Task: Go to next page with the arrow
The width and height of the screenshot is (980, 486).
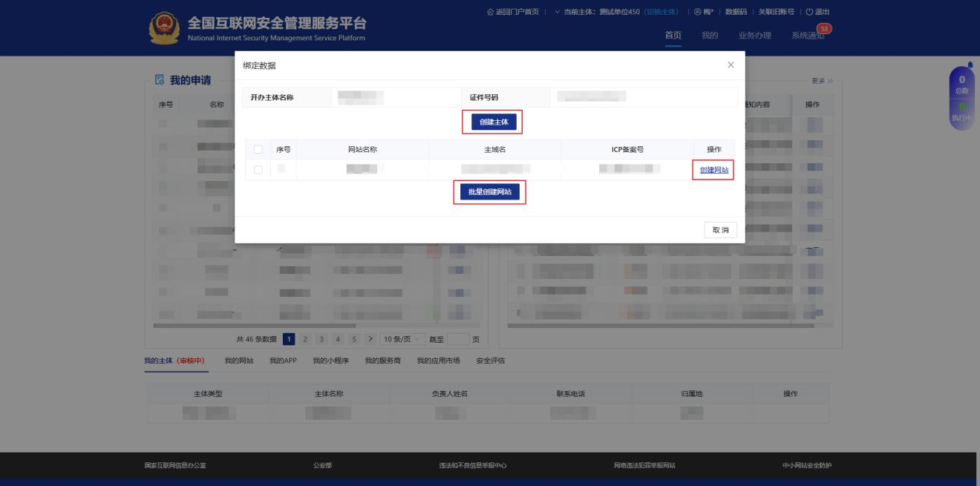Action: [x=370, y=339]
